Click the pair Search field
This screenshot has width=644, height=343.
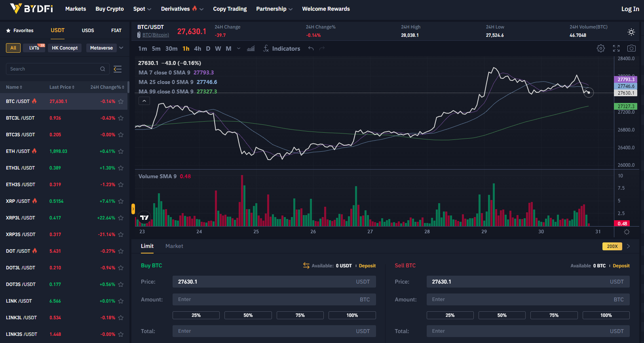click(x=58, y=69)
